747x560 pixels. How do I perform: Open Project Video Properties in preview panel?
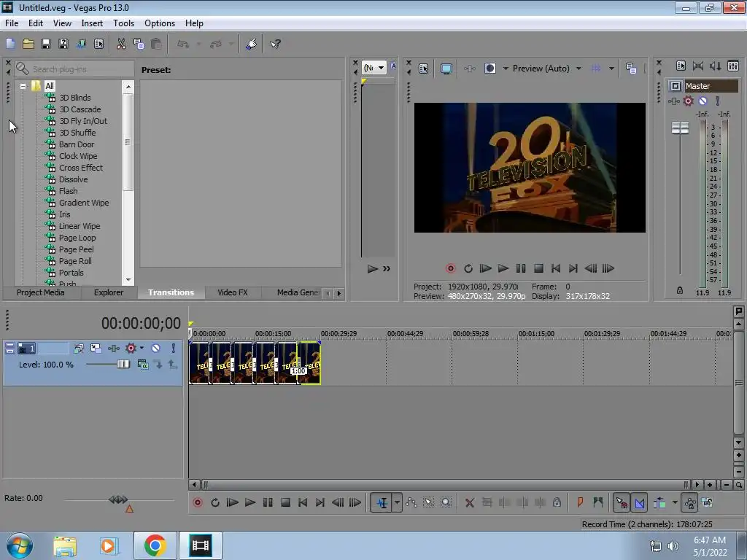click(424, 69)
